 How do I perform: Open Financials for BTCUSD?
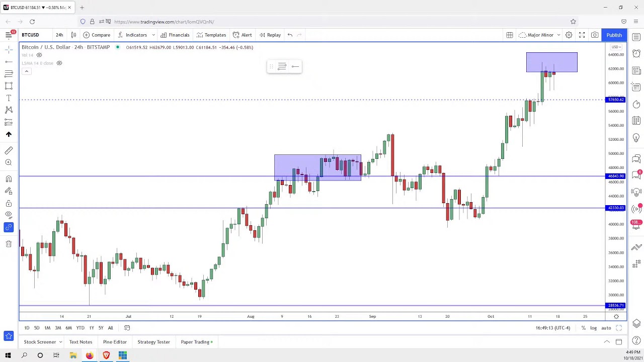[175, 35]
